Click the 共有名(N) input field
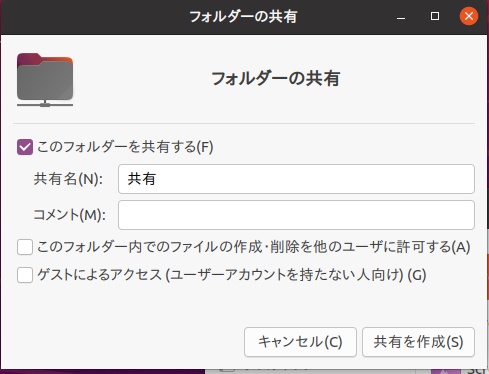This screenshot has height=374, width=489. coord(296,179)
